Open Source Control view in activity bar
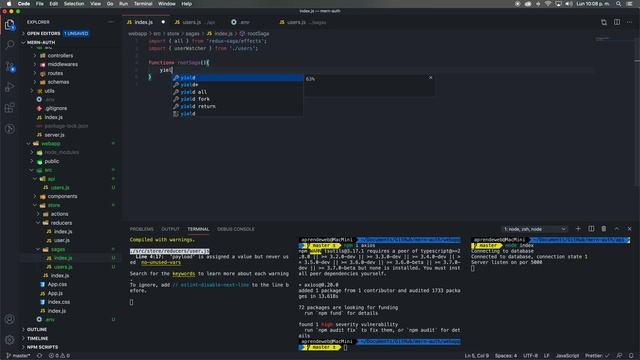Screen dimensions: 640x360 coord(10,67)
